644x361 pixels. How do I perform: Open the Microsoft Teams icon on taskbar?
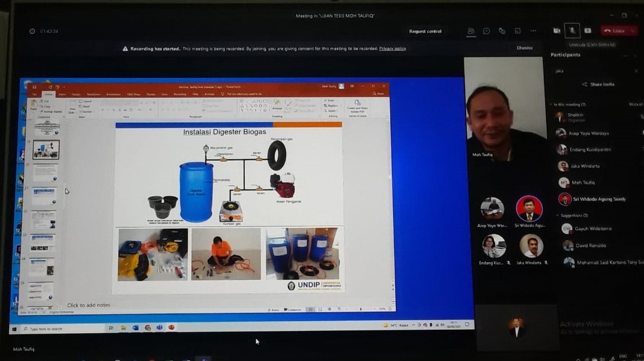(x=160, y=328)
